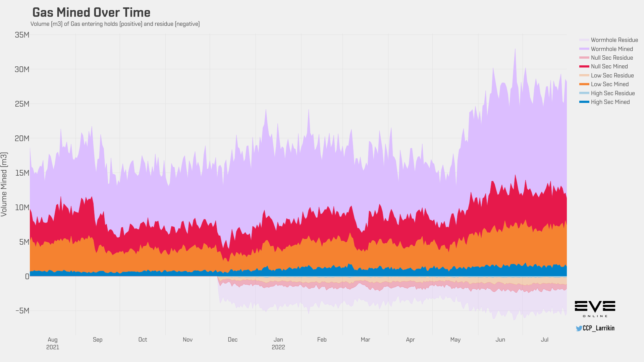The image size is (644, 362).
Task: Open the CCP_Larrikin handle link
Action: click(598, 328)
